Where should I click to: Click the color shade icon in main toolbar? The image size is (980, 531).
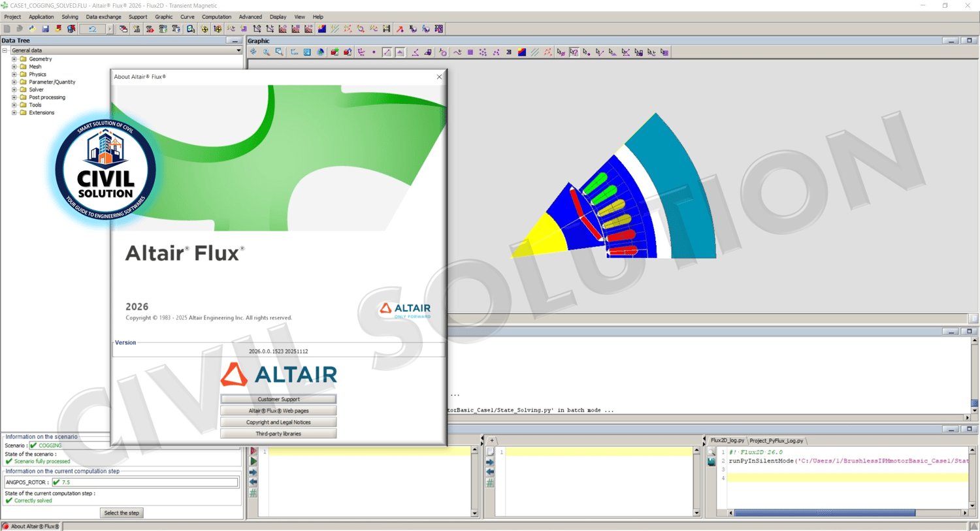[x=321, y=29]
